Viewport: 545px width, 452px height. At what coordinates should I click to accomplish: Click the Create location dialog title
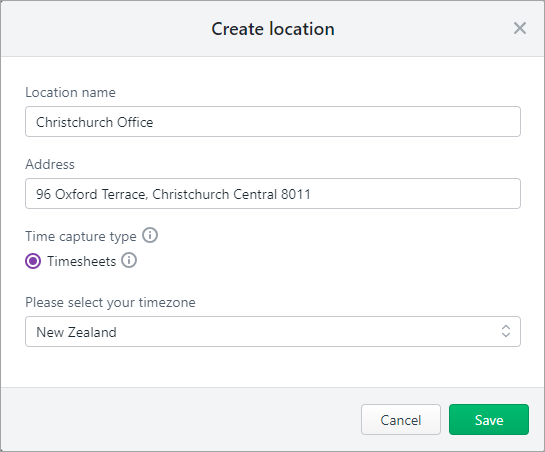(273, 29)
